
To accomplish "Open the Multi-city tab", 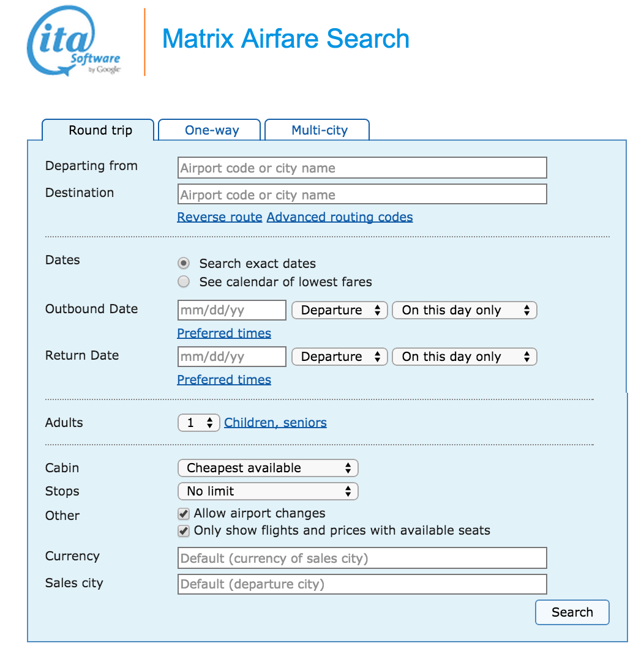I will (x=319, y=130).
